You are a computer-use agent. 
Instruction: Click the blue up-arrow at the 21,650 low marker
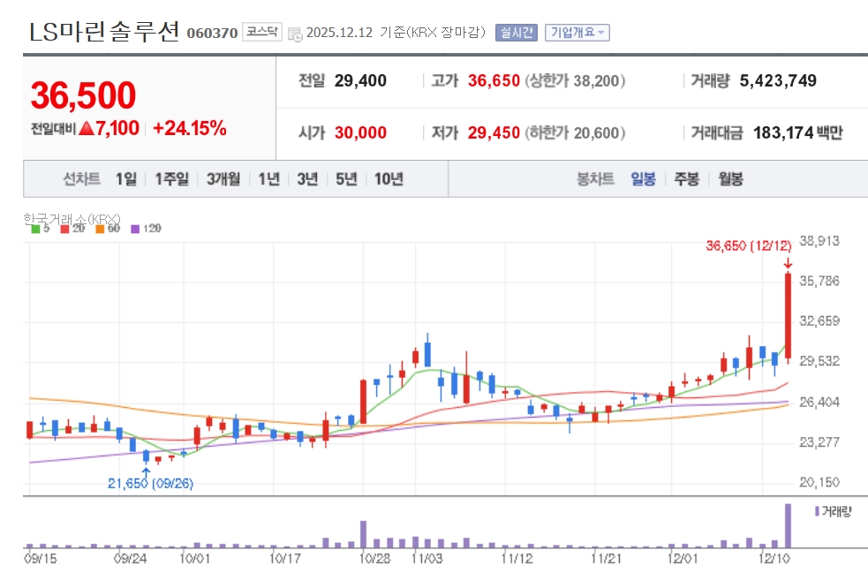(146, 471)
